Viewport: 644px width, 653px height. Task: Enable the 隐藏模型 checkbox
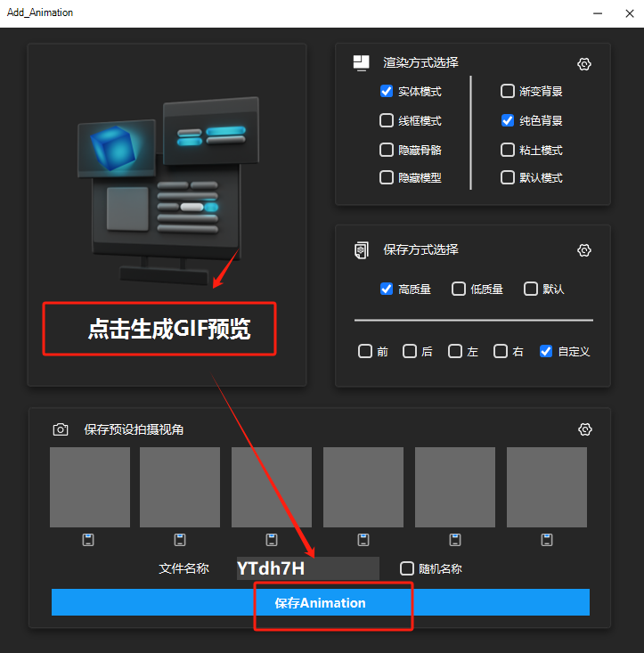[387, 178]
